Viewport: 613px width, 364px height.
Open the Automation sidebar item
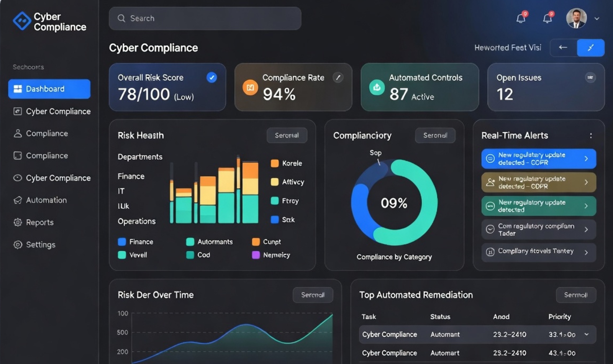pos(40,200)
